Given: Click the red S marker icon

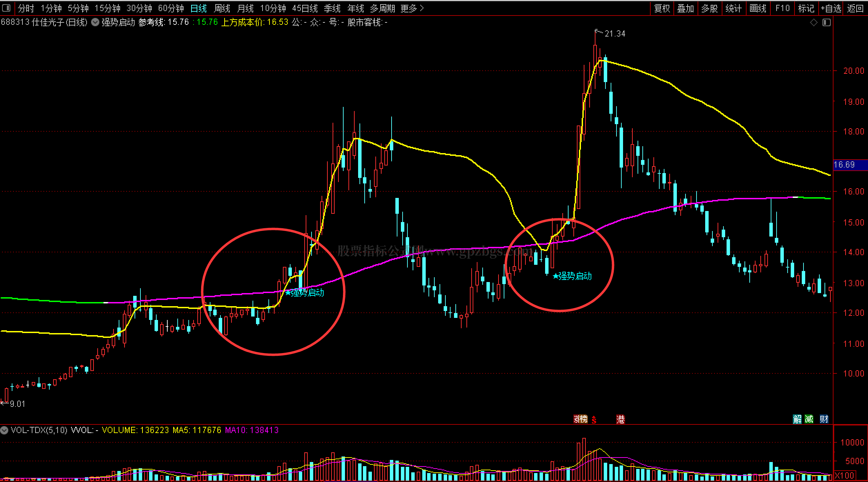Looking at the screenshot, I should point(594,420).
